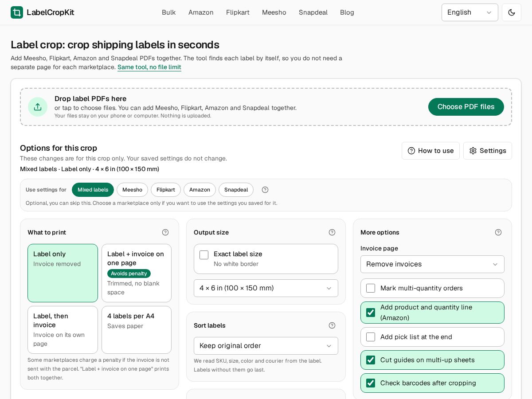Click the Settings gear icon
The image size is (532, 399).
pos(473,151)
